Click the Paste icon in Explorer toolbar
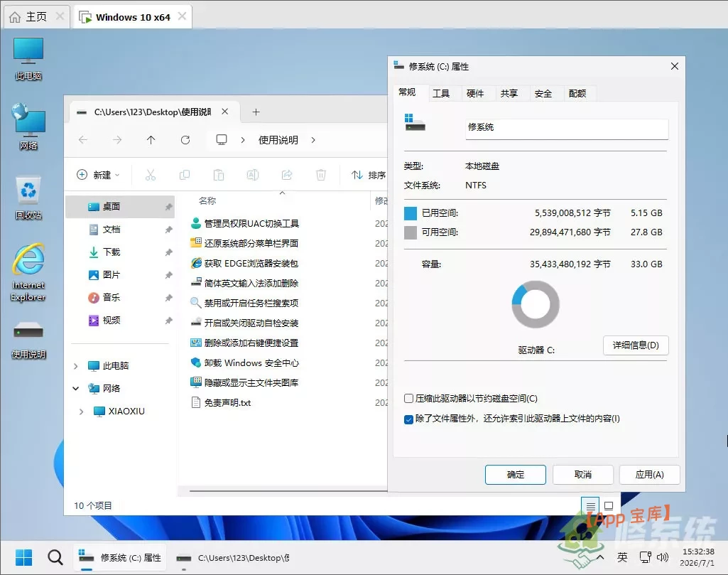 tap(219, 175)
